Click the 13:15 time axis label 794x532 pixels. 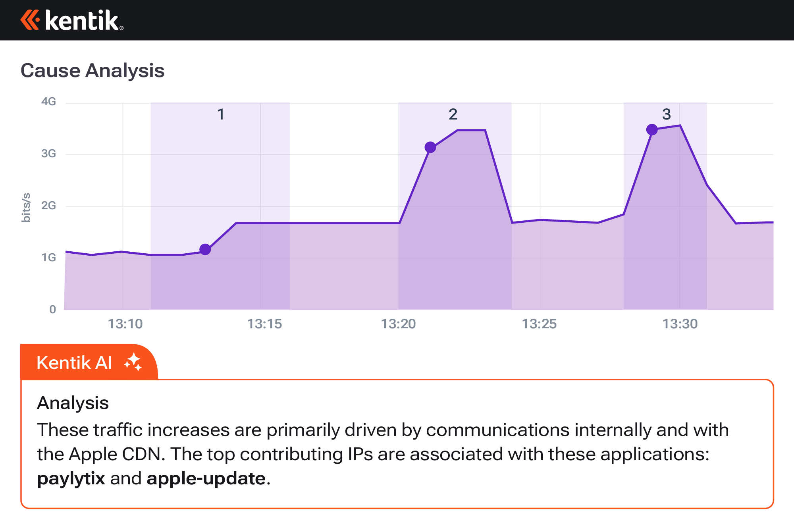(264, 324)
